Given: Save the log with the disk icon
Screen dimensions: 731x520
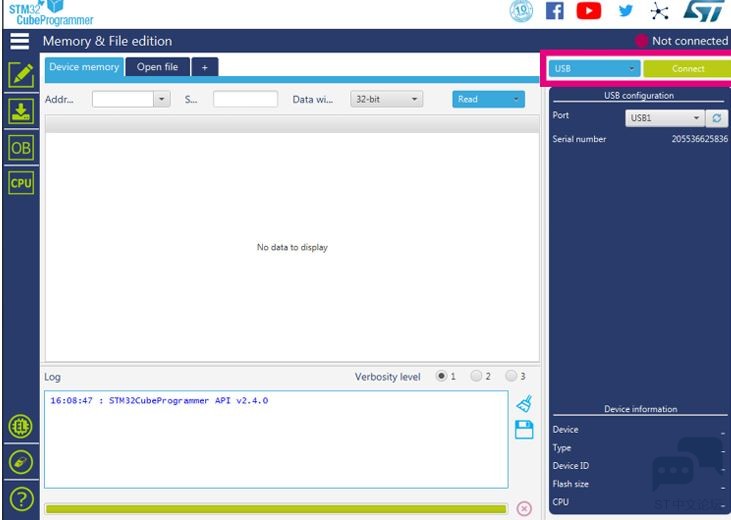Looking at the screenshot, I should click(523, 429).
